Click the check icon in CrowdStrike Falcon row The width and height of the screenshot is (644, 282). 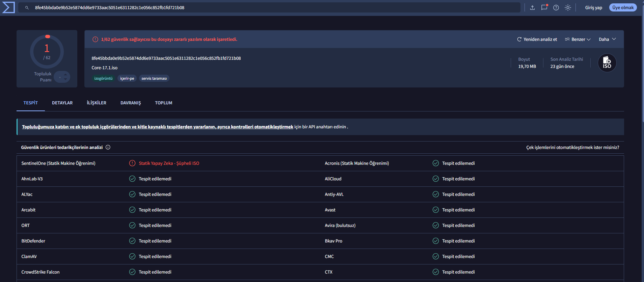click(x=132, y=272)
